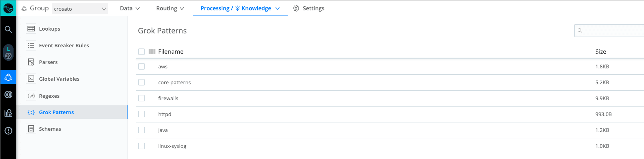Screen dimensions: 644x159
Task: Select the Global Variables terminal icon
Action: [31, 79]
